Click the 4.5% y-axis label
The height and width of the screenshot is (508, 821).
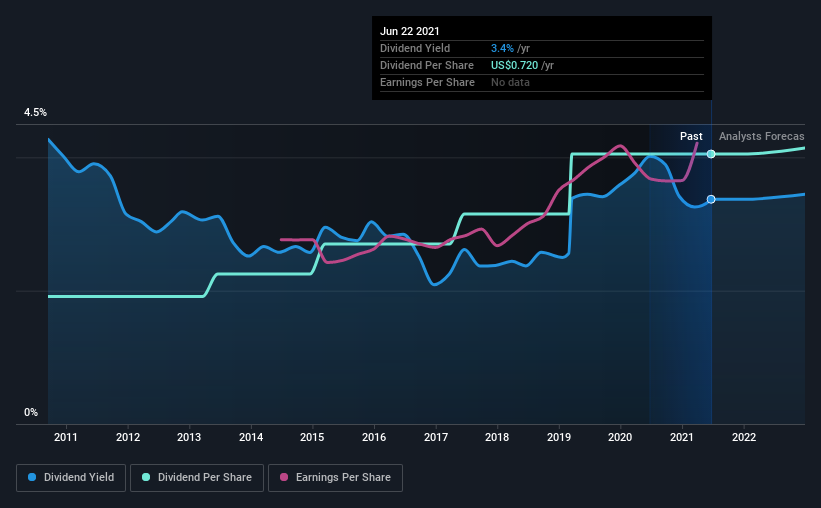tap(36, 113)
